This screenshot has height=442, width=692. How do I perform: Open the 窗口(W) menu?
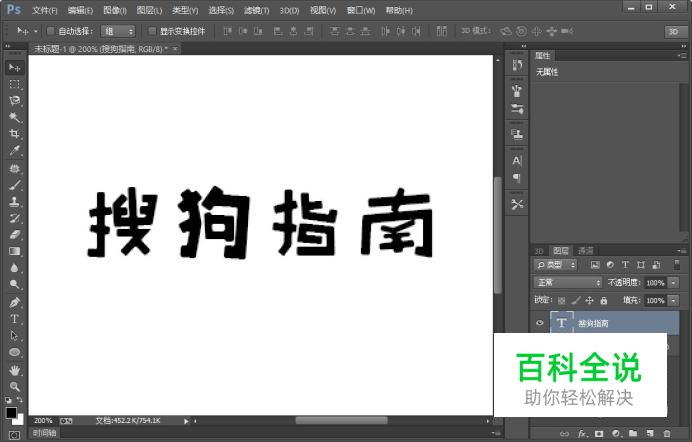361,10
